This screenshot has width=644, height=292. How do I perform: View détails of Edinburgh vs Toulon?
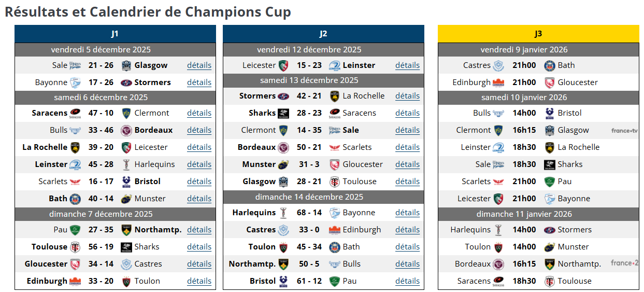[199, 281]
